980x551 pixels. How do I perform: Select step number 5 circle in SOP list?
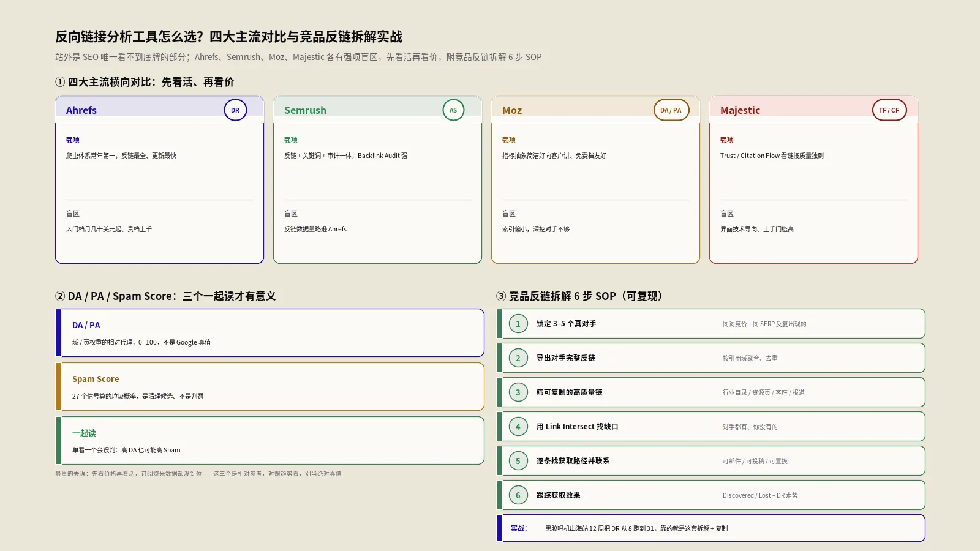point(518,461)
